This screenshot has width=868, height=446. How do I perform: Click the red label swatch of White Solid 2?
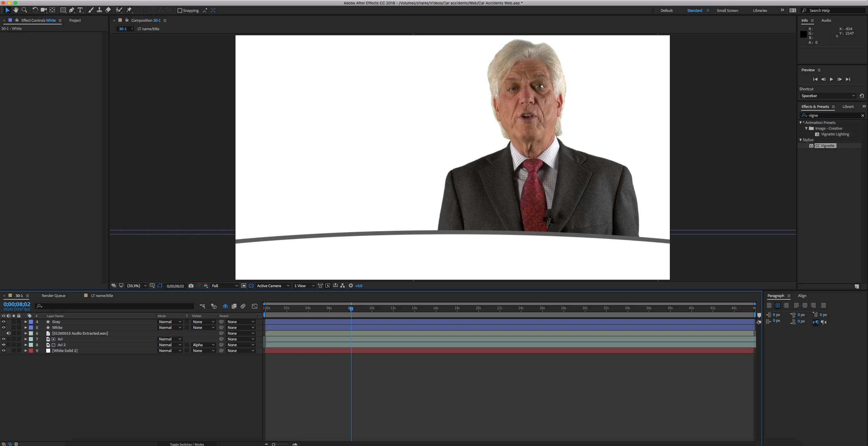pyautogui.click(x=31, y=351)
